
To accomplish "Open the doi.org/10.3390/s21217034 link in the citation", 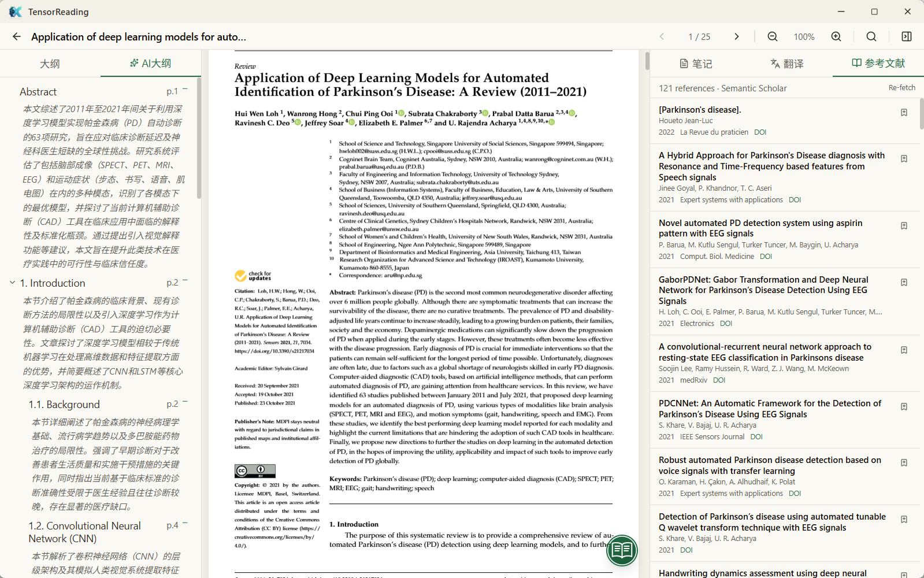I will (x=274, y=351).
